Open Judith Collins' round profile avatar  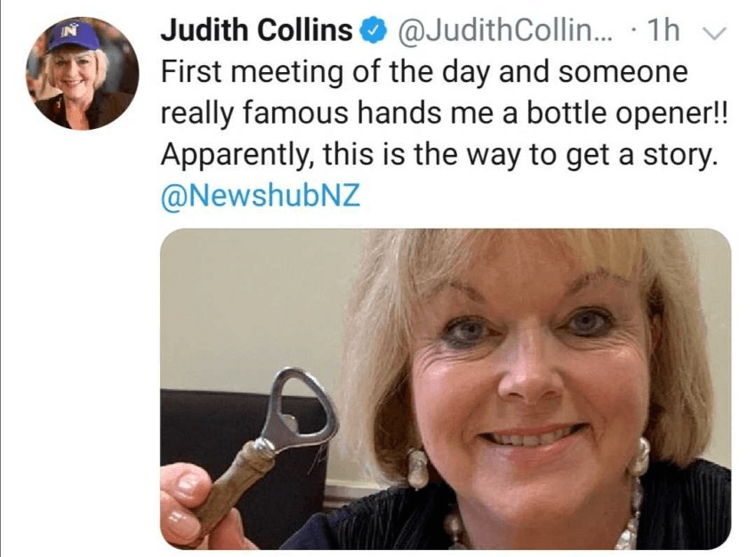(82, 73)
